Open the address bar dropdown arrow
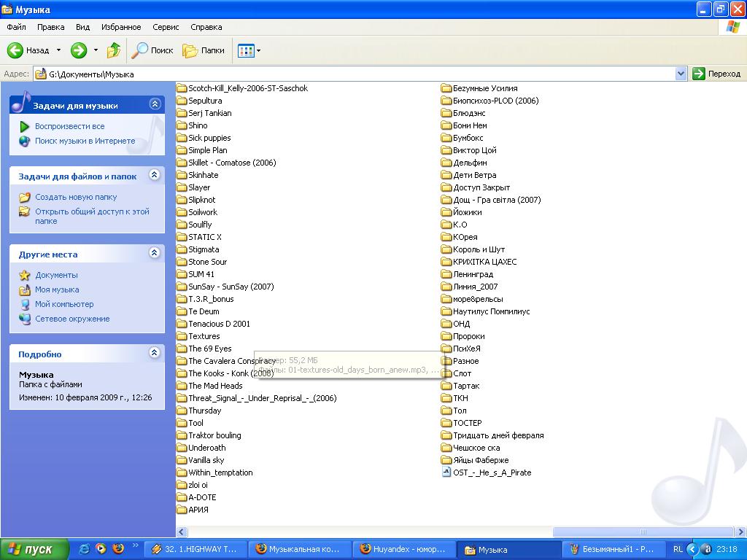Viewport: 747px width, 560px height. point(681,74)
